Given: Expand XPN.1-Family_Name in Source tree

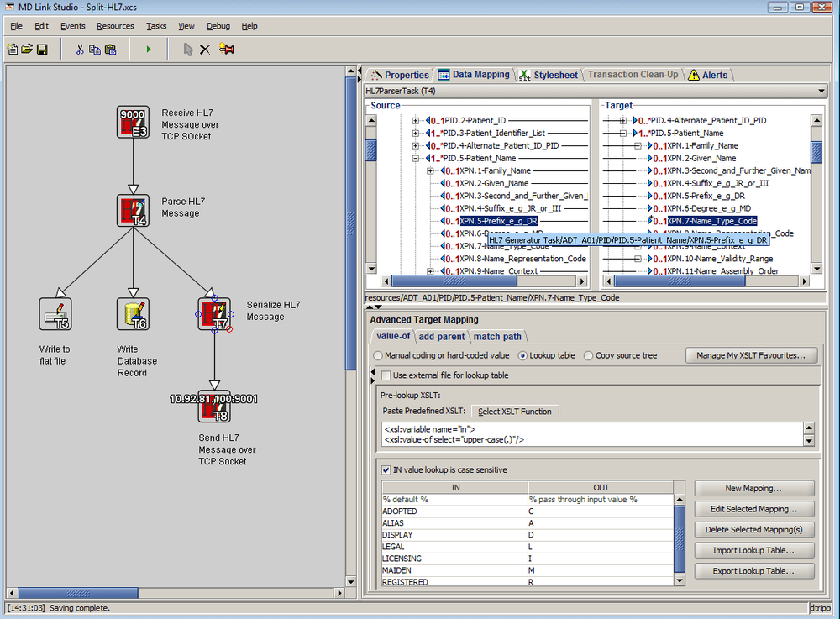Looking at the screenshot, I should pyautogui.click(x=430, y=170).
